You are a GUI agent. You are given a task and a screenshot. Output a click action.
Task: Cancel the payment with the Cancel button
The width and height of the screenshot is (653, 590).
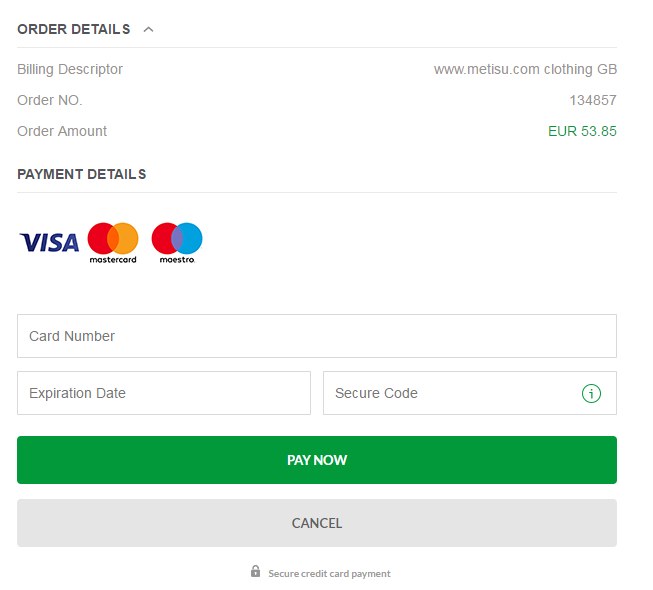[x=316, y=523]
